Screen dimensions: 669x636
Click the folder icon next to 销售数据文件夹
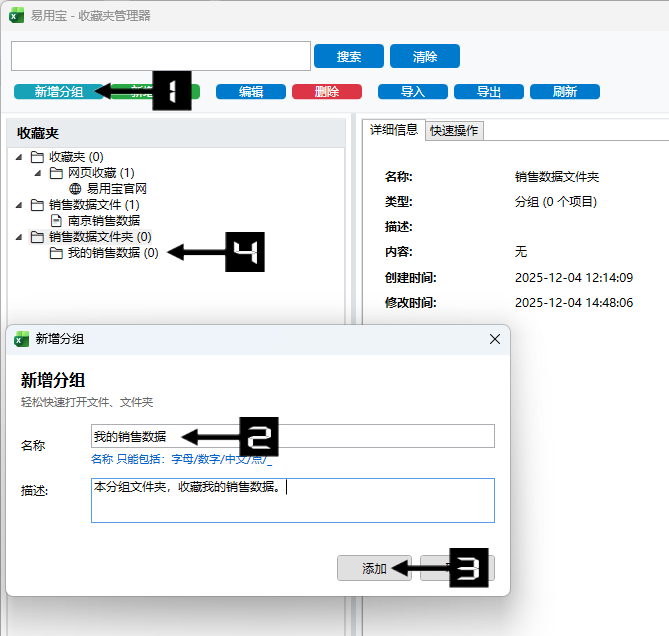tap(37, 237)
